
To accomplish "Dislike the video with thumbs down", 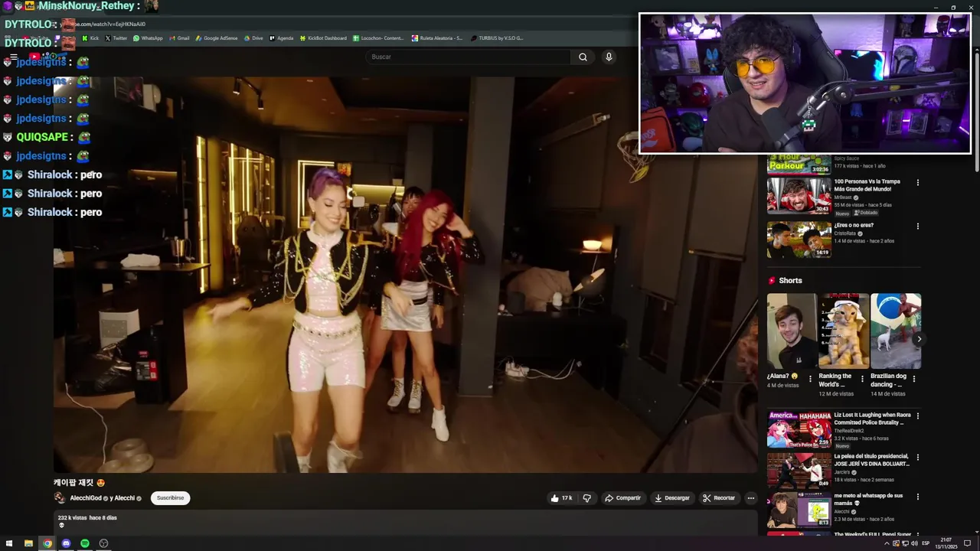I will click(x=587, y=498).
